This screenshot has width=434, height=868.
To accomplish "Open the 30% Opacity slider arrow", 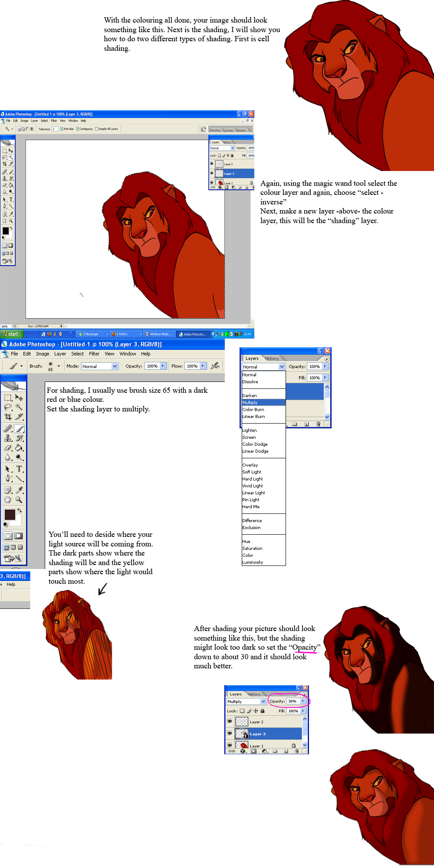I will [303, 701].
